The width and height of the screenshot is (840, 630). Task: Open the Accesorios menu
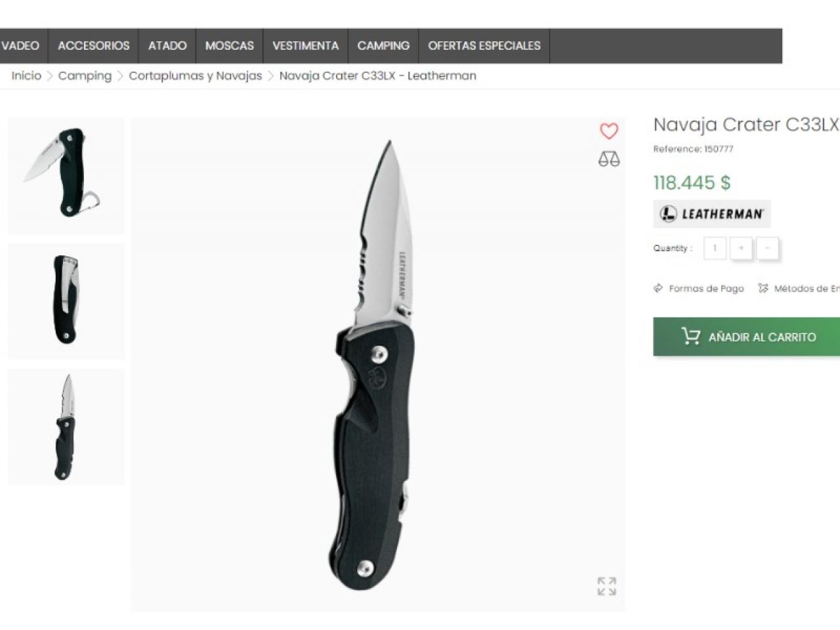click(x=94, y=46)
